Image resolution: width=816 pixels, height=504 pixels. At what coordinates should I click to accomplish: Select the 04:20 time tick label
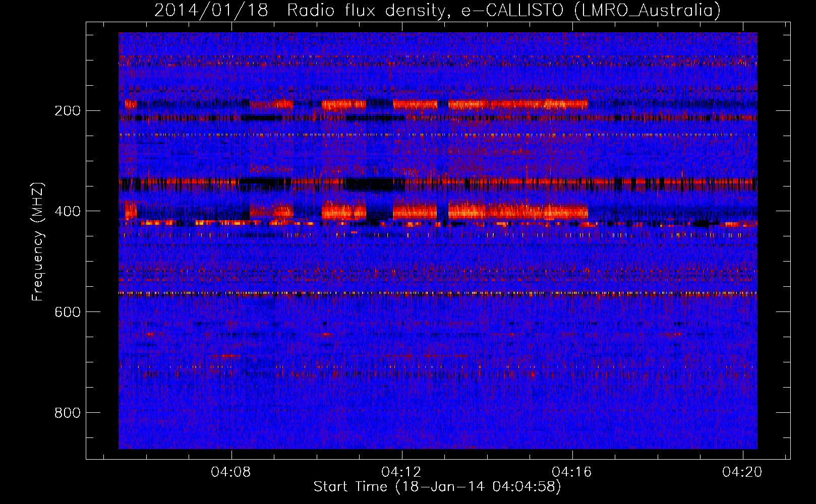click(743, 472)
